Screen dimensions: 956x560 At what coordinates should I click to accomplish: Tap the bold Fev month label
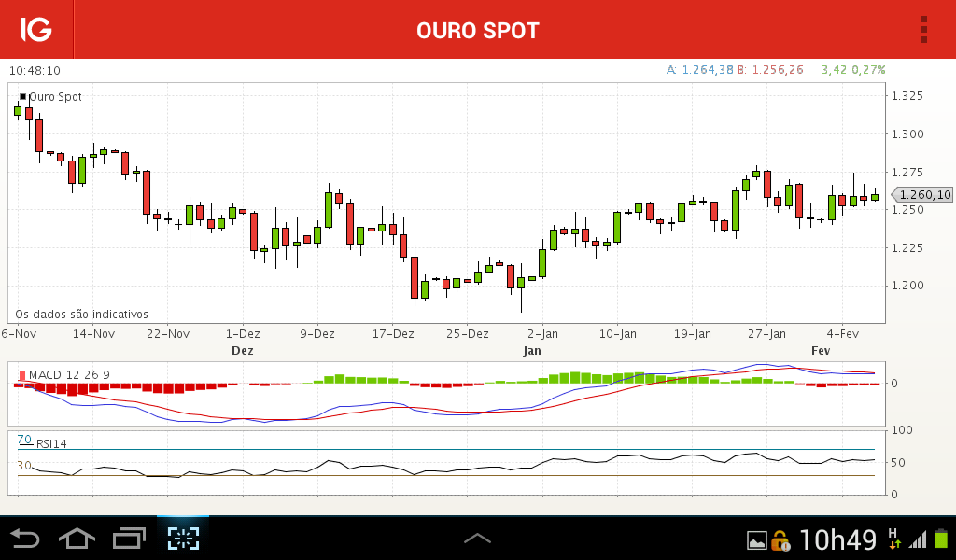(821, 351)
